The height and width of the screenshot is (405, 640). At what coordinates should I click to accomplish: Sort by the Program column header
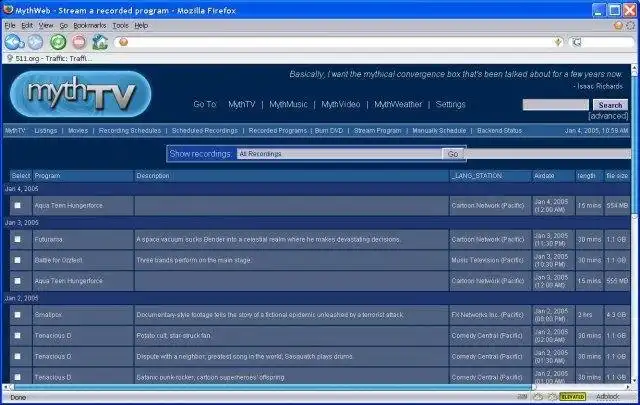(83, 176)
